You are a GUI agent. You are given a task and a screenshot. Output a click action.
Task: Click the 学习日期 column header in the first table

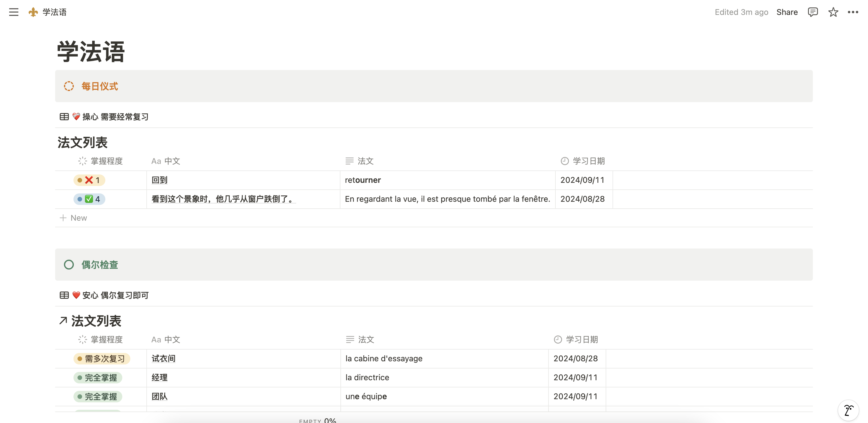coord(583,161)
